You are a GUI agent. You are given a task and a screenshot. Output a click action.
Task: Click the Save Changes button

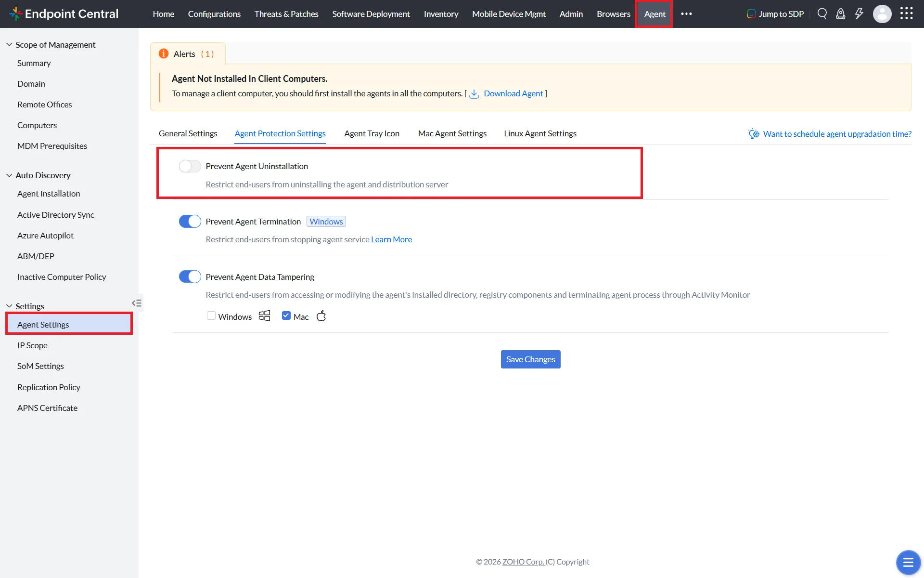tap(530, 359)
